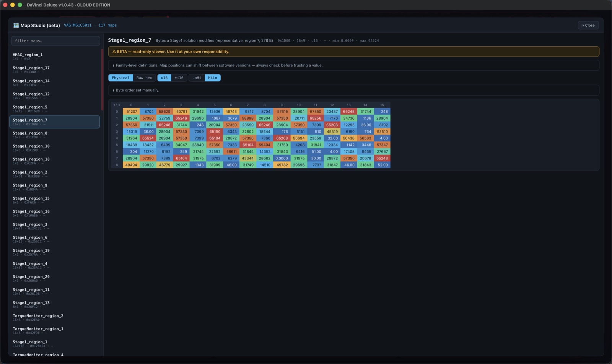Click cell value 59404 in row 5
The height and width of the screenshot is (364, 612).
coord(264,145)
